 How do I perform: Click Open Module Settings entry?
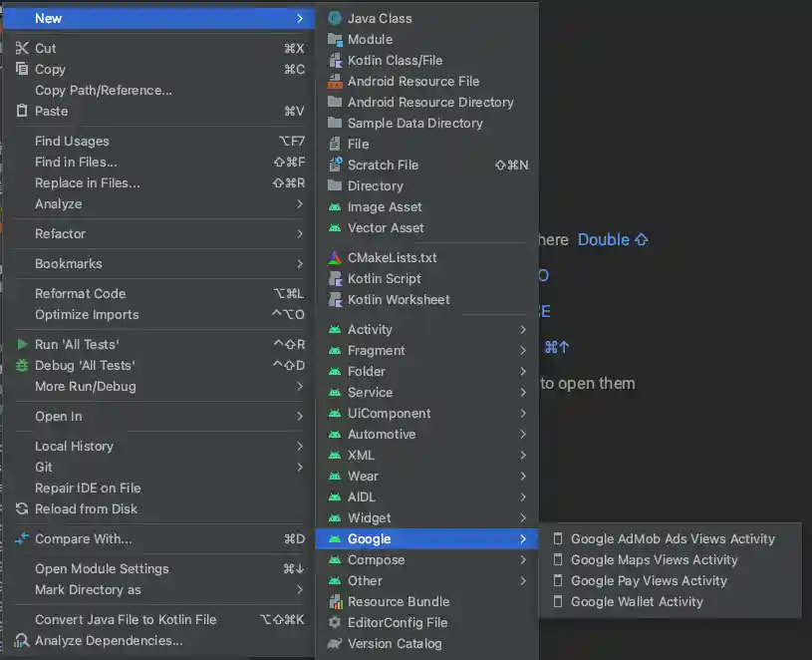pos(102,568)
